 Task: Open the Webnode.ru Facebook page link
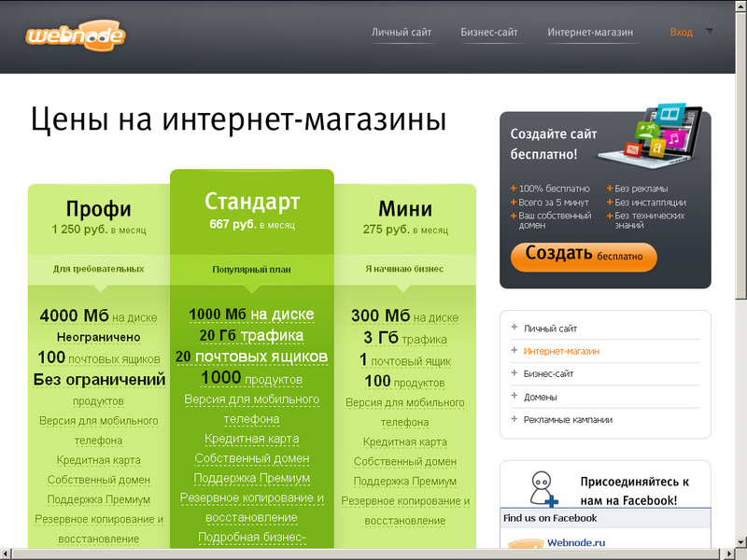click(576, 542)
